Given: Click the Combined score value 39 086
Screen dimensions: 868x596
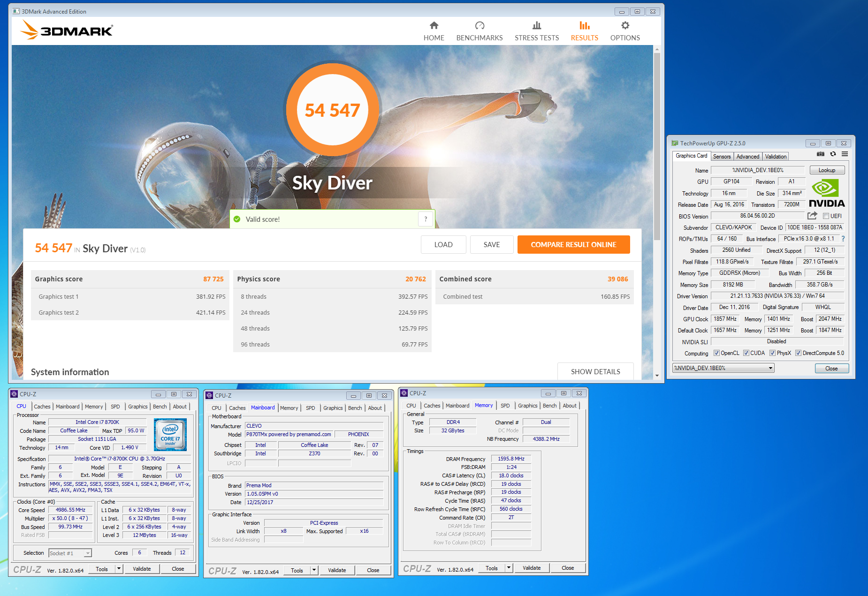Looking at the screenshot, I should click(x=618, y=279).
